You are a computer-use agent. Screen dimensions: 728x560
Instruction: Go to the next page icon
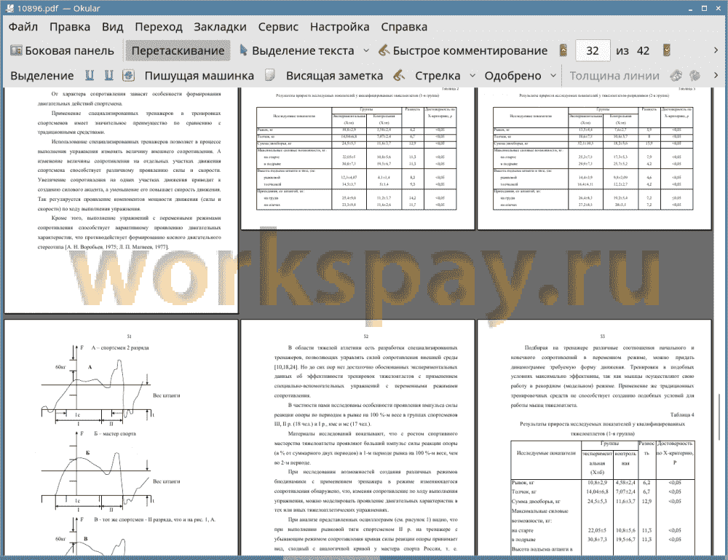tap(667, 51)
